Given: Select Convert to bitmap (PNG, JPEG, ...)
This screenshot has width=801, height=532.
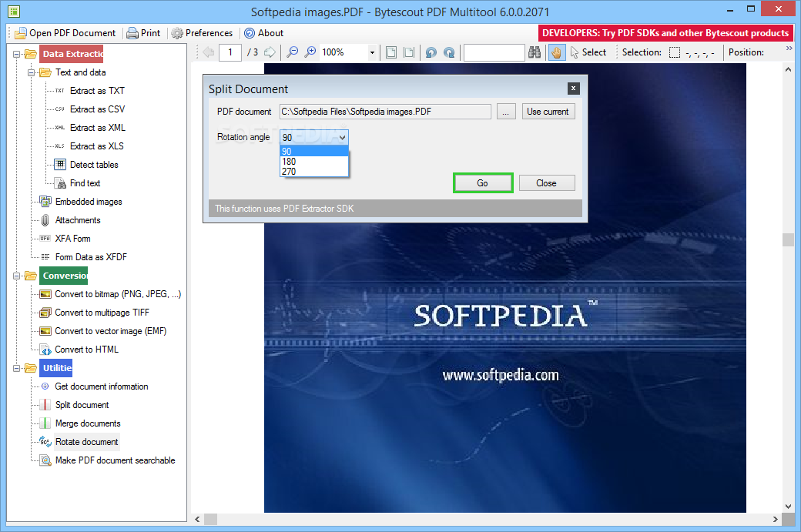Looking at the screenshot, I should pos(118,294).
